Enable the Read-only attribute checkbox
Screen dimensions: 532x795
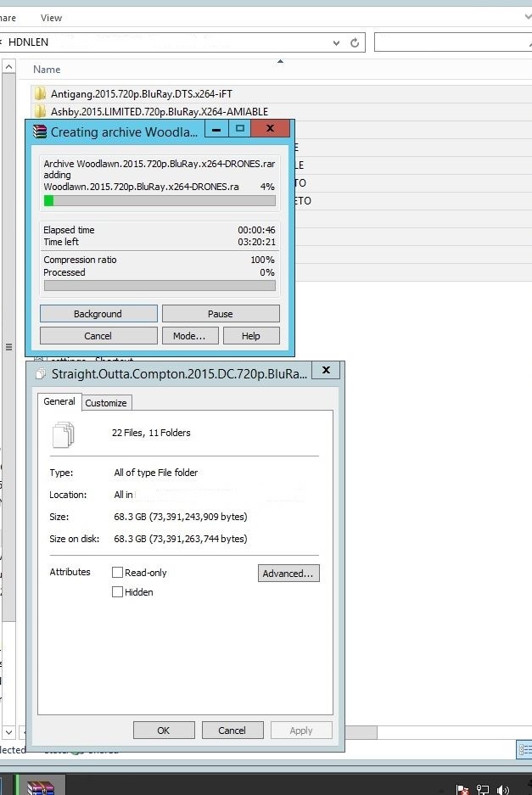pyautogui.click(x=117, y=573)
